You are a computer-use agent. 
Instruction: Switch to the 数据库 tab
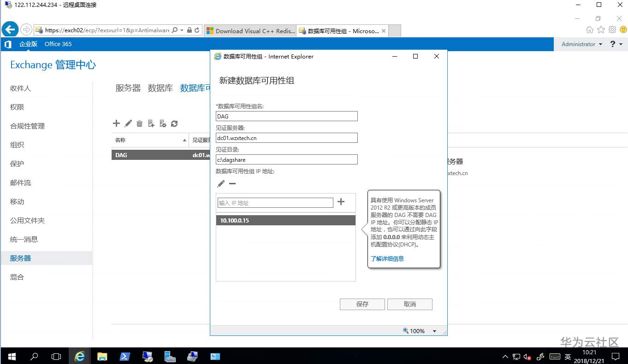tap(160, 88)
